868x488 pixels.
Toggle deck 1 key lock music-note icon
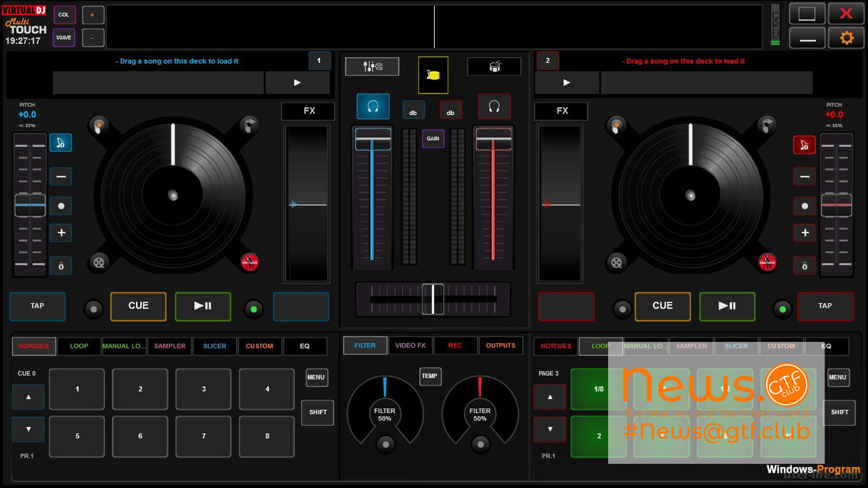61,143
